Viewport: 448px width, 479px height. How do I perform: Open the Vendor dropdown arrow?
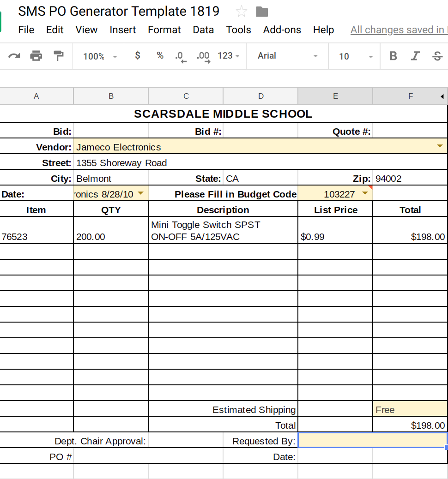440,146
